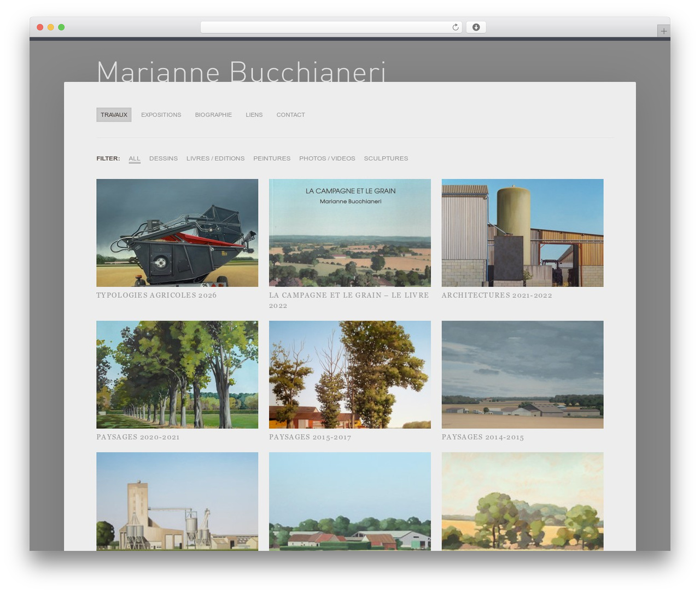Image resolution: width=700 pixels, height=593 pixels.
Task: Open the silo architecture painting thumbnail
Action: coord(522,232)
